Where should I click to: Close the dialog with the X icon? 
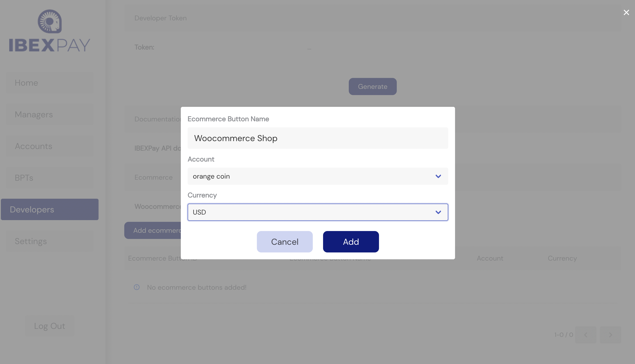coord(626,12)
